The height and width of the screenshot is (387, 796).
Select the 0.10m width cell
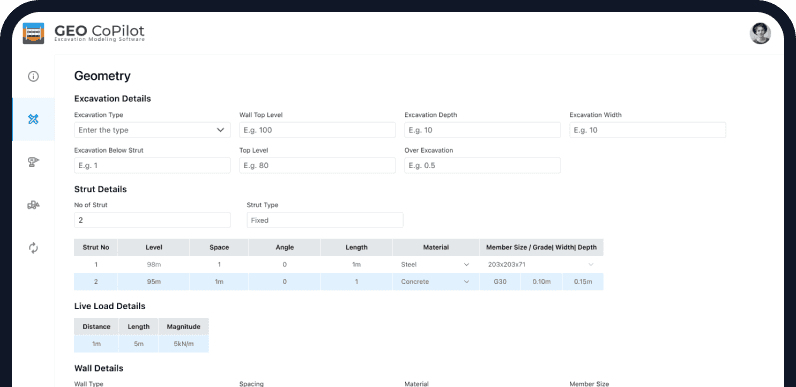[542, 282]
